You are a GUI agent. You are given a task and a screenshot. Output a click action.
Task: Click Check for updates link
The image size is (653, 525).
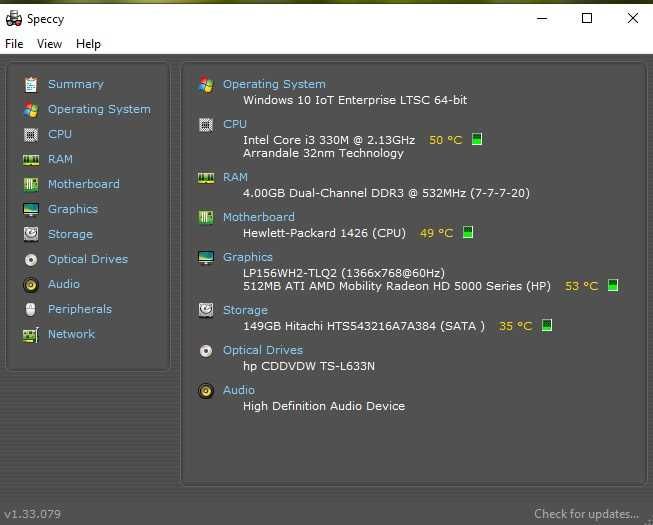click(586, 514)
